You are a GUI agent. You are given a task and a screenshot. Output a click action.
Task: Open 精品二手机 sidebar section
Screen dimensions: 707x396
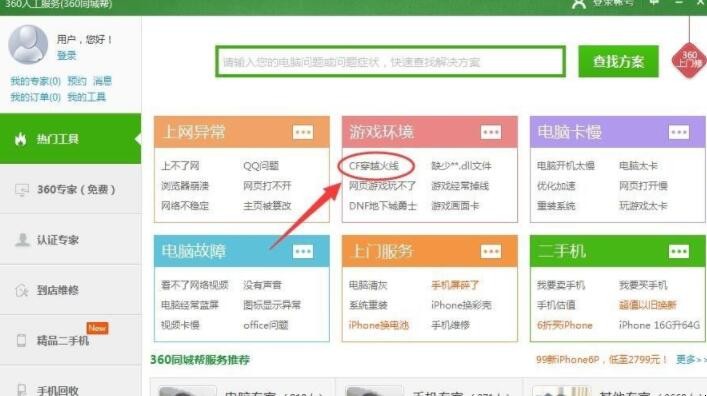70,340
